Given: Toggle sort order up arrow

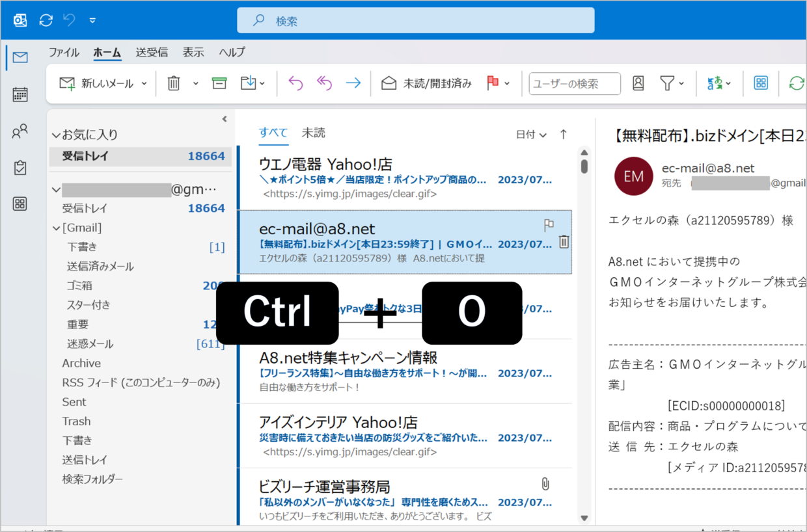Looking at the screenshot, I should [x=564, y=135].
